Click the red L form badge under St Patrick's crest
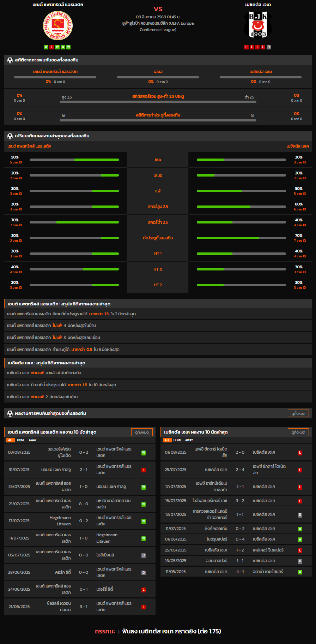The height and width of the screenshot is (644, 316). pos(52,47)
